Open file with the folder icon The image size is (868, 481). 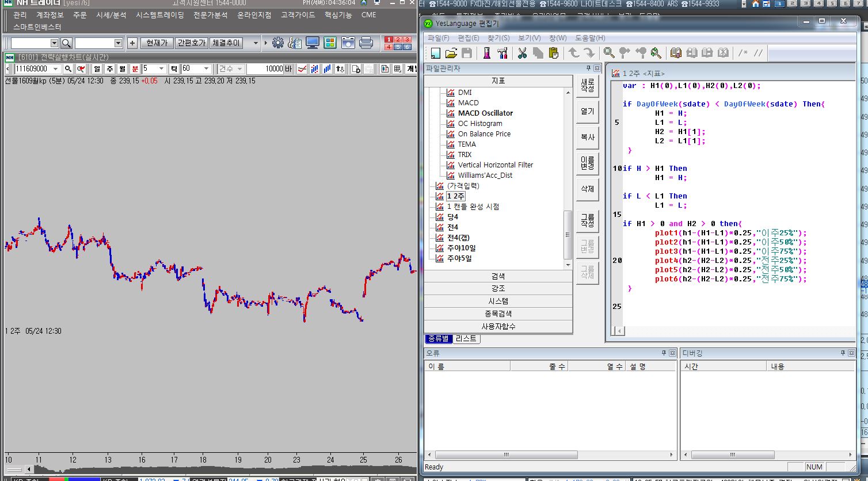coord(451,54)
